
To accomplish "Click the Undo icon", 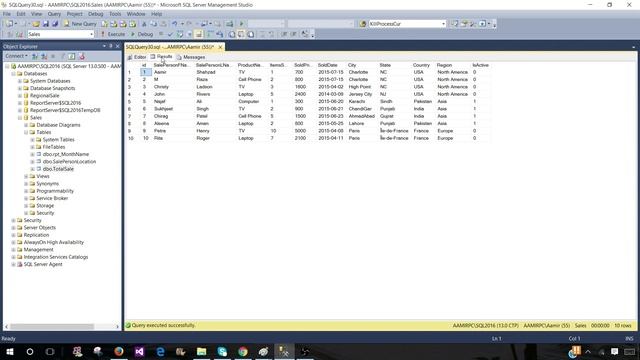I will 175,24.
